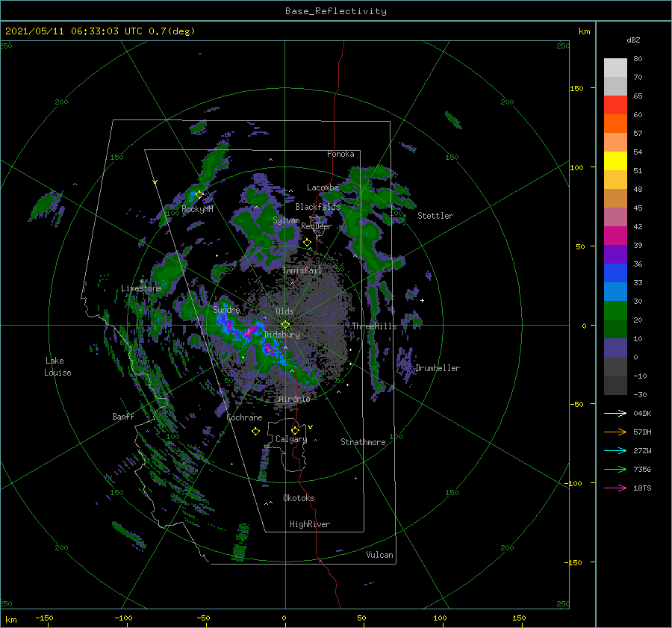
Task: Click the Vulcan town label
Action: click(379, 555)
